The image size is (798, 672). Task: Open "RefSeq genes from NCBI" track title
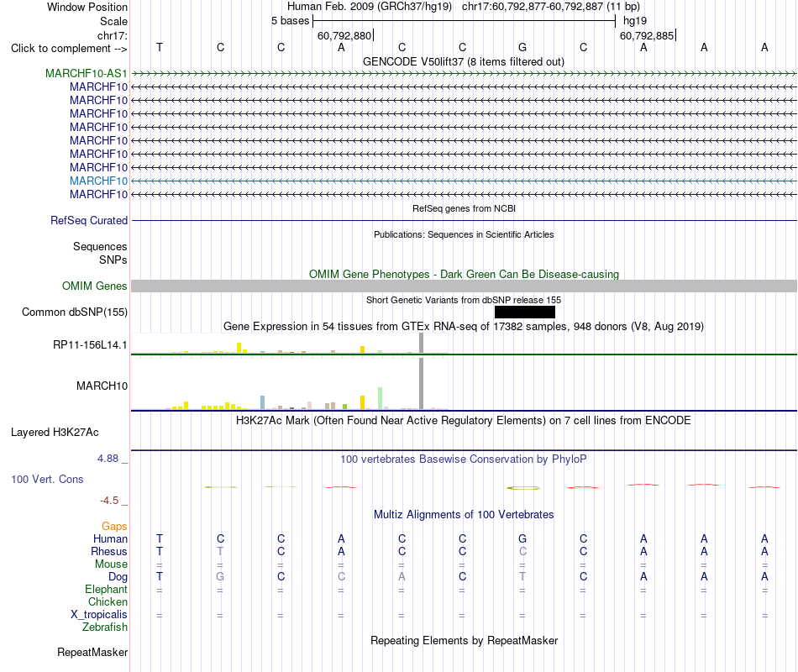[464, 208]
